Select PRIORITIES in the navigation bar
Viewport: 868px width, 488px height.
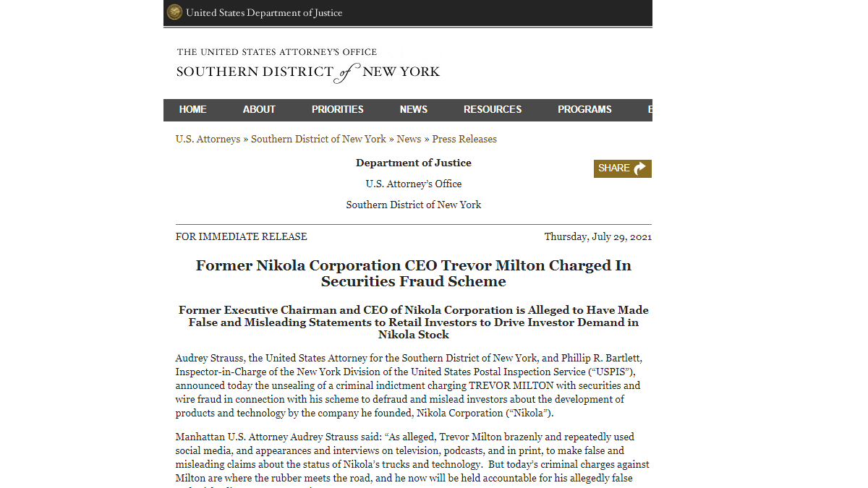[x=338, y=110]
